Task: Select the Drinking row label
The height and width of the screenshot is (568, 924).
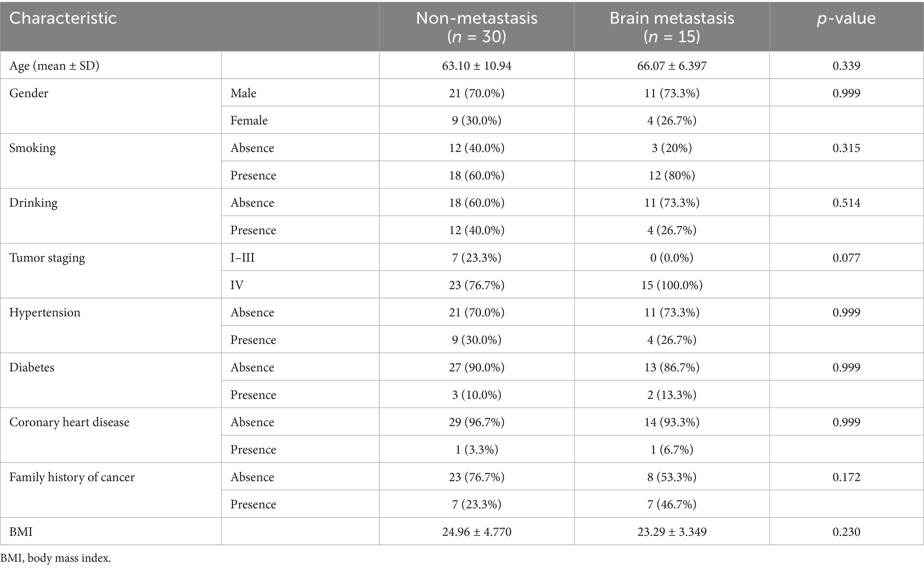Action: click(x=33, y=202)
